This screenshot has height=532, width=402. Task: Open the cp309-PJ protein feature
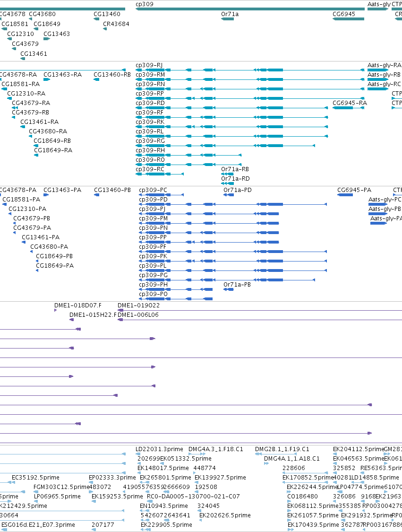click(x=209, y=214)
